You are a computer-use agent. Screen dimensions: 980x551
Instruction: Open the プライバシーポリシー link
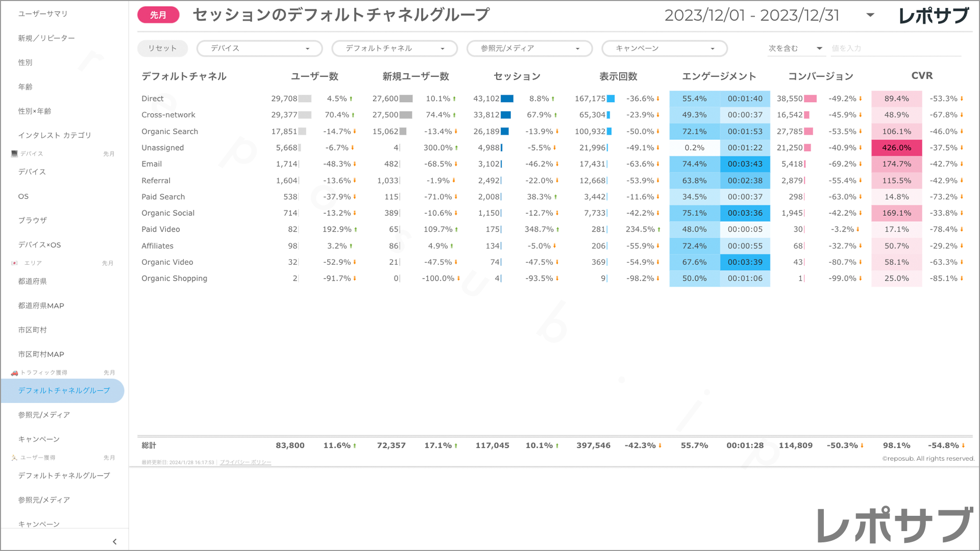(246, 463)
